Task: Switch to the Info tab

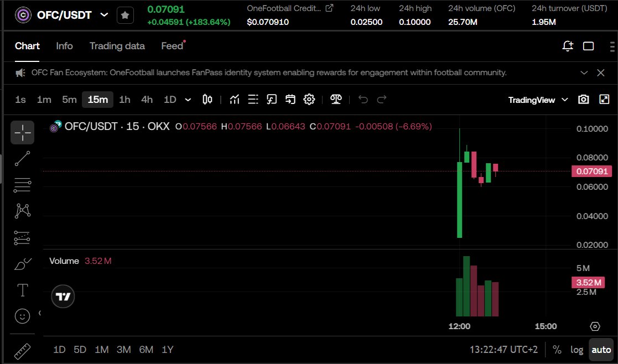Action: (x=64, y=46)
